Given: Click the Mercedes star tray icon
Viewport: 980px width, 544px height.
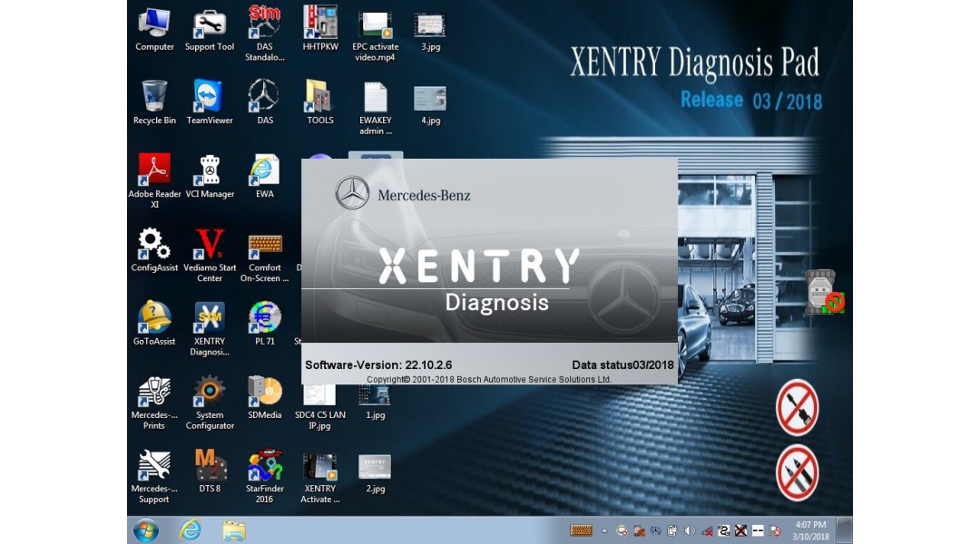Looking at the screenshot, I should 655,531.
